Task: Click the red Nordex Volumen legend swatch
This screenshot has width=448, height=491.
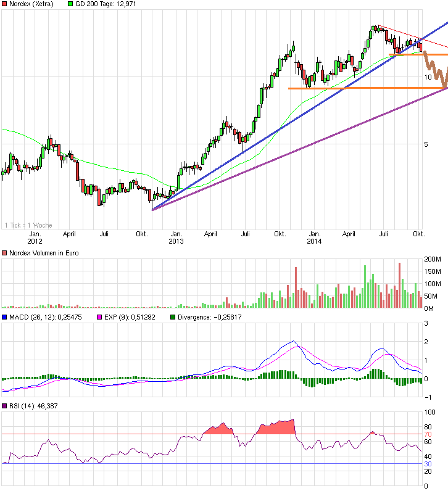Action: click(4, 253)
